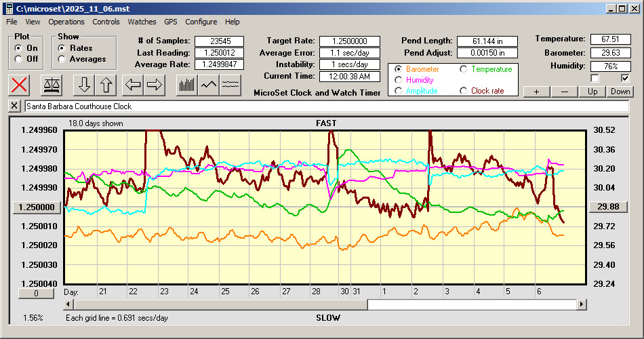The height and width of the screenshot is (339, 644).
Task: Select Averages under Show
Action: click(x=62, y=59)
